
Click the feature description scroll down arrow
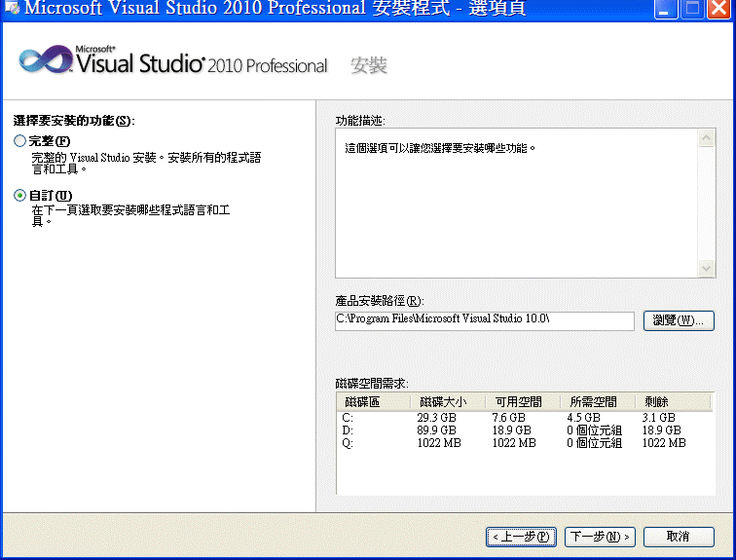pyautogui.click(x=706, y=268)
